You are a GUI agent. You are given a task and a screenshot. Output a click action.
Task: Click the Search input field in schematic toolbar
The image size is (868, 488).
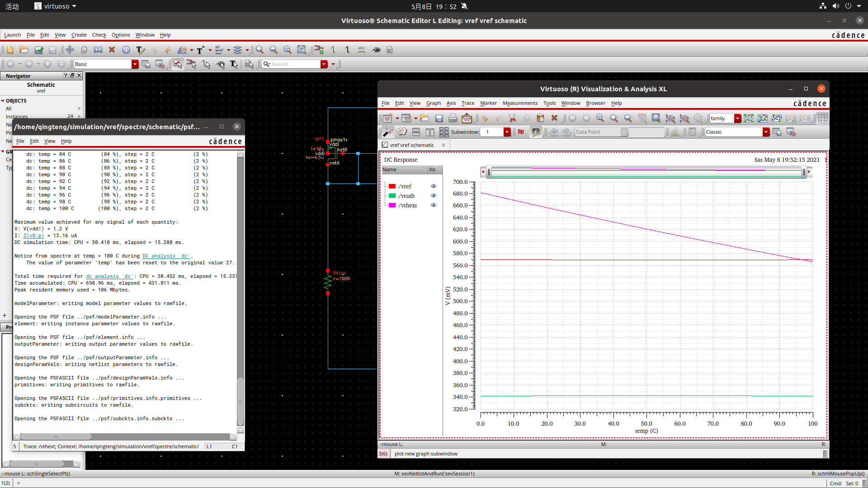(292, 64)
